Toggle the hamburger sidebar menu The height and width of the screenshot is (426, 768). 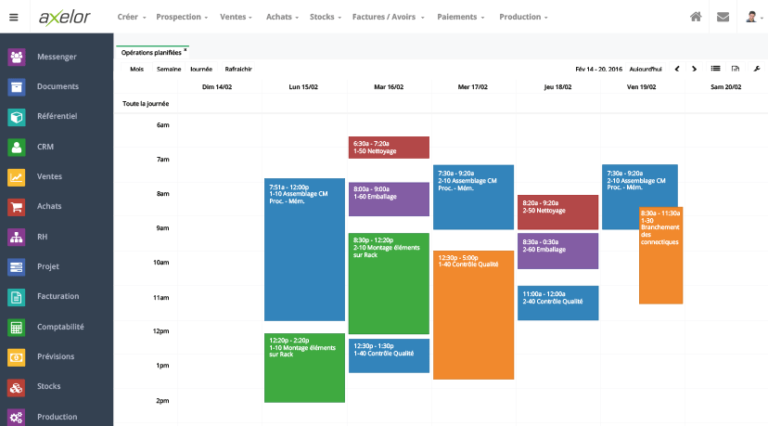tap(14, 17)
